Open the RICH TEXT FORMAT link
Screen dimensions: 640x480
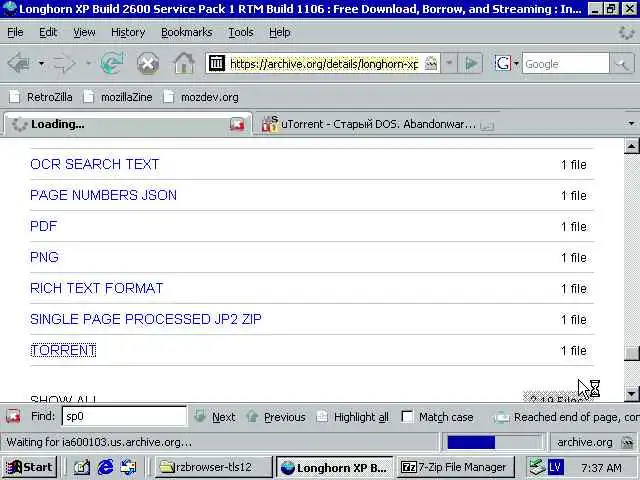[97, 288]
